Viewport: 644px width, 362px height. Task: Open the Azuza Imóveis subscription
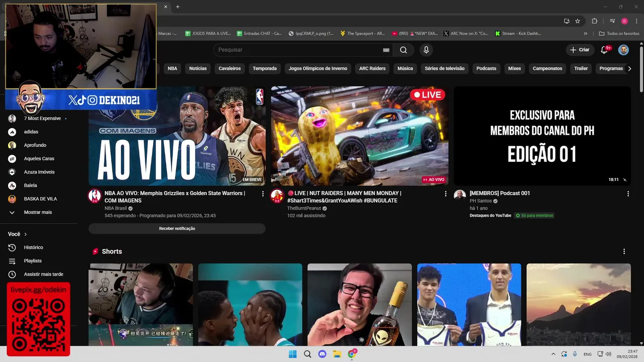pyautogui.click(x=38, y=172)
